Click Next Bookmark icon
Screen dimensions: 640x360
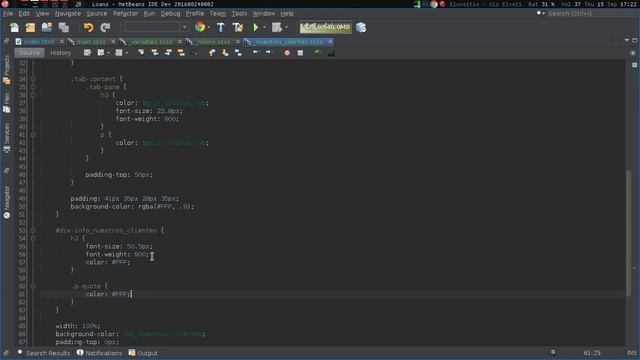pyautogui.click(x=225, y=53)
